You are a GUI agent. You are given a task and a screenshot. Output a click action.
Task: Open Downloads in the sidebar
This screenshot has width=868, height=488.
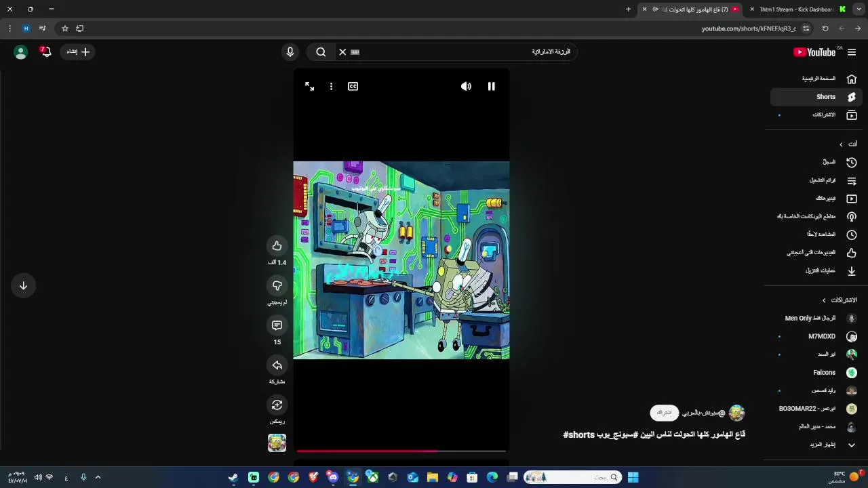[816, 270]
